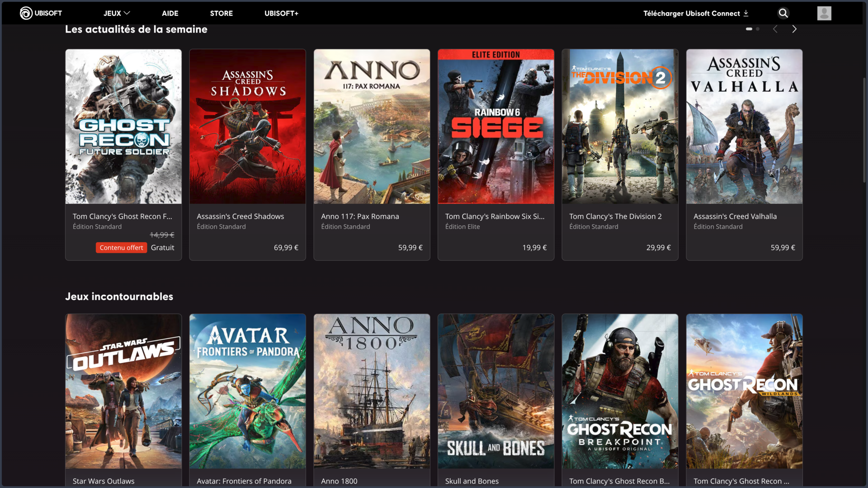Click Tom Clancy's Ghost Recon B... title

[x=619, y=481]
